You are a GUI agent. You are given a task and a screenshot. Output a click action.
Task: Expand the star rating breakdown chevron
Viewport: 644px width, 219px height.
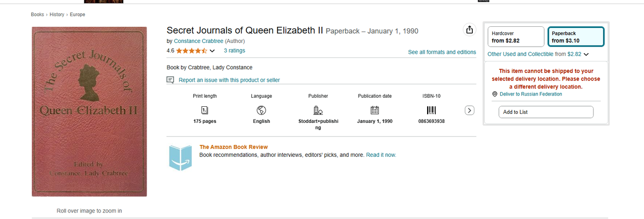click(213, 51)
